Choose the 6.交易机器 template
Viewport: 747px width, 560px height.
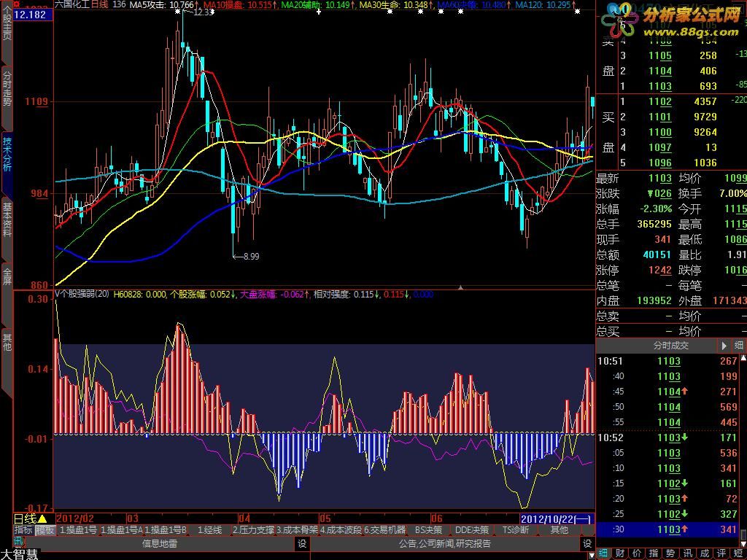click(385, 530)
